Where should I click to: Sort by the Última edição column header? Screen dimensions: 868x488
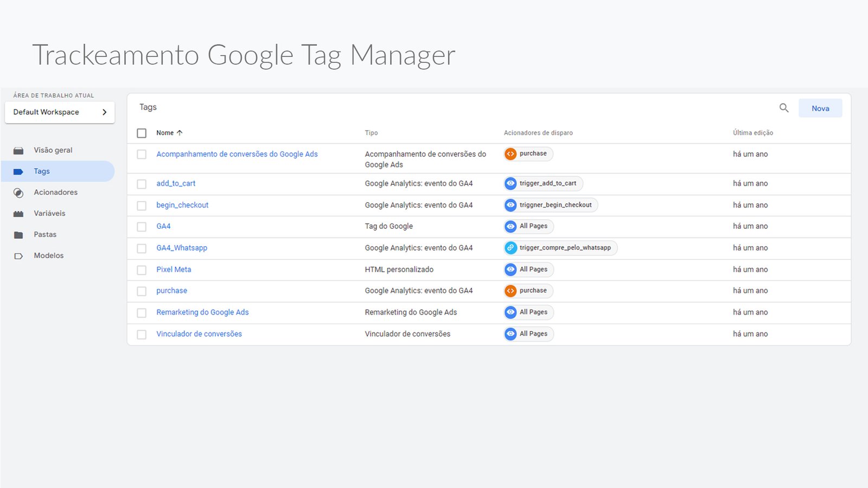click(752, 133)
